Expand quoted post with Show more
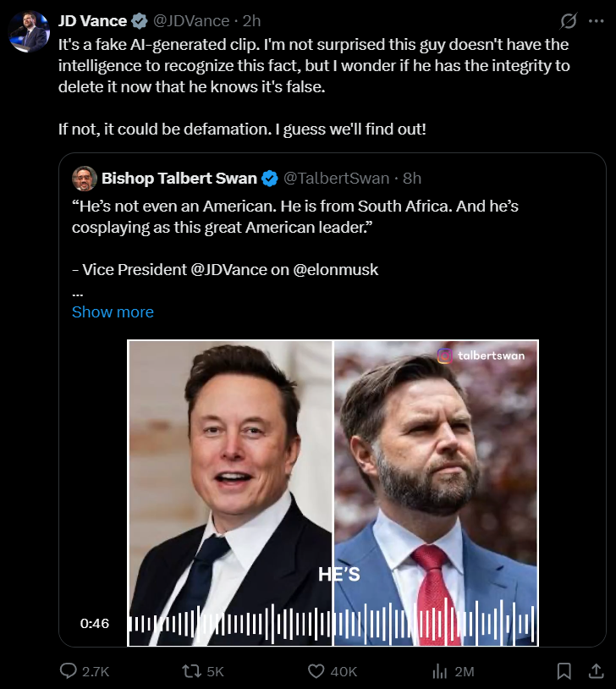 point(113,312)
